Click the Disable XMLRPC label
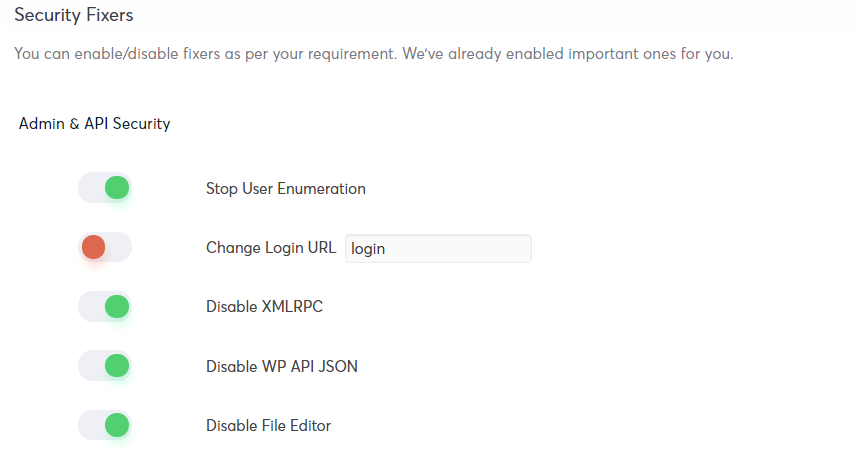Viewport: 860px width, 456px height. (264, 307)
